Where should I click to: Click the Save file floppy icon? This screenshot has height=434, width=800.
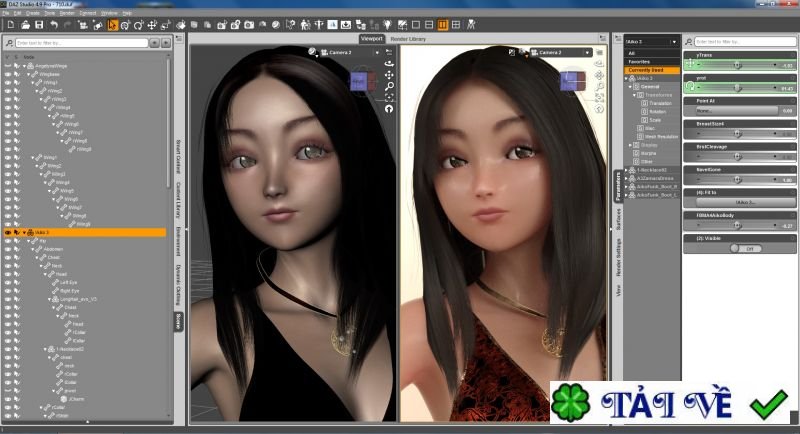tap(39, 24)
